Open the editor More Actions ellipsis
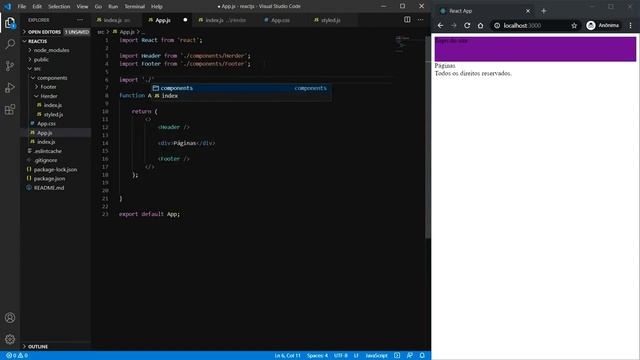The width and height of the screenshot is (640, 360). [x=420, y=20]
